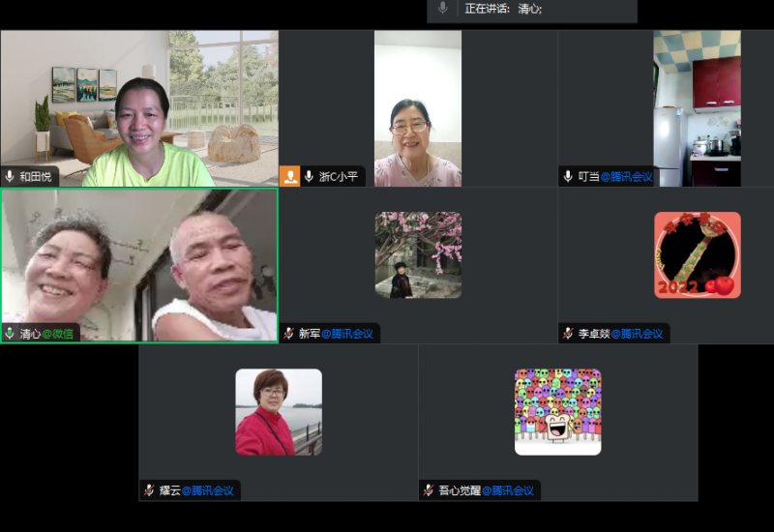Click the muted mic icon beside 李卓燚

click(568, 334)
